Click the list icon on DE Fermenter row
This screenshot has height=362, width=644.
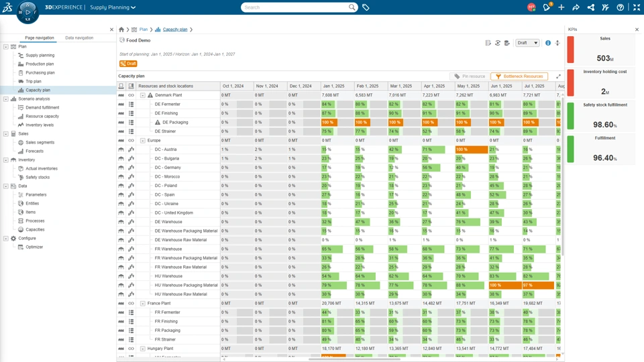131,105
